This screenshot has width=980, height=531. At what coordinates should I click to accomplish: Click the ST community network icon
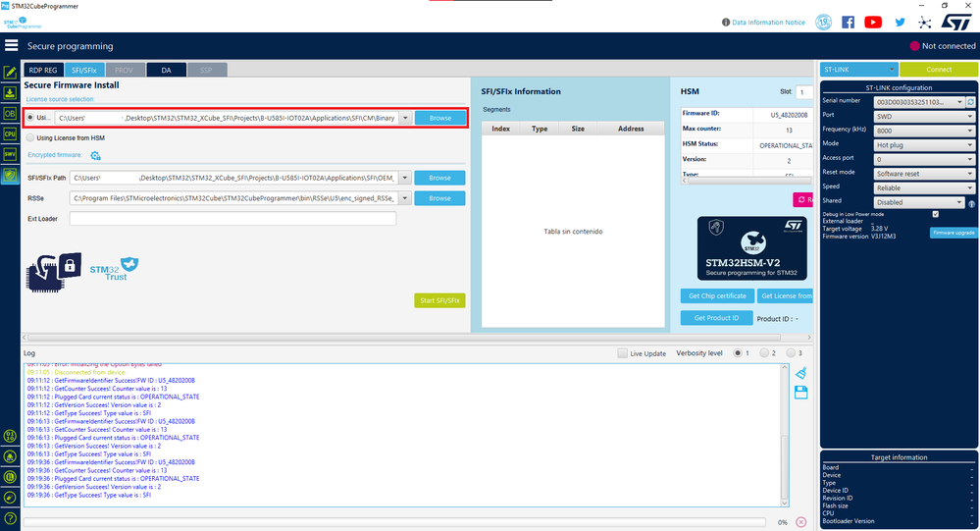924,22
